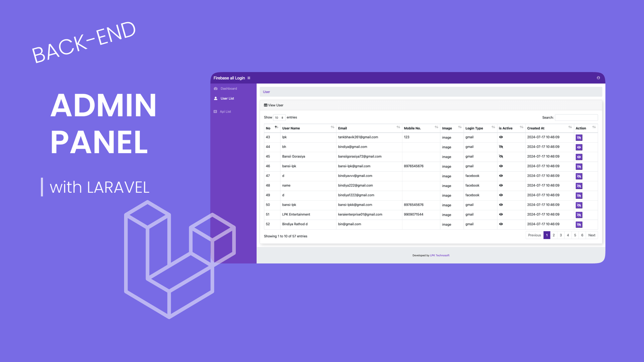Select email keraienterprise01@gmail.com
Screen dimensions: 644x362
click(360, 214)
